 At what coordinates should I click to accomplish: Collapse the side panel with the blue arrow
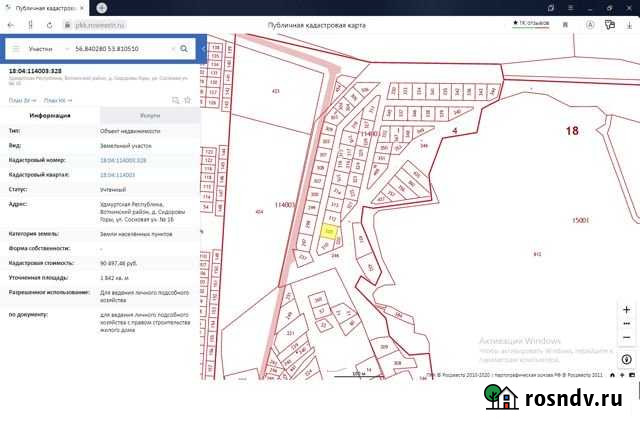203,49
